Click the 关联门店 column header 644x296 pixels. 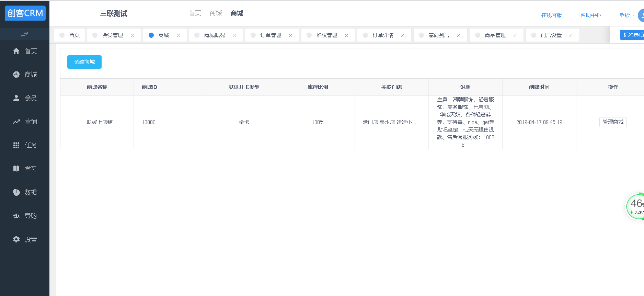(x=392, y=87)
